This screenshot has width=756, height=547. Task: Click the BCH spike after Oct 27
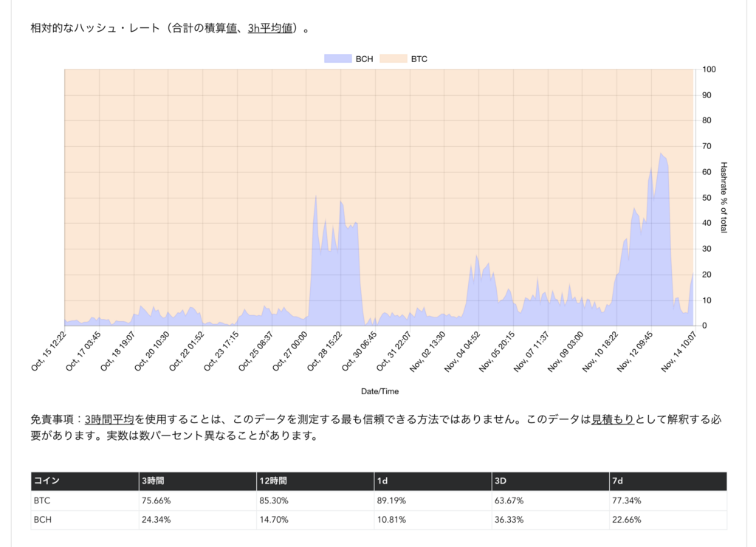click(x=316, y=196)
